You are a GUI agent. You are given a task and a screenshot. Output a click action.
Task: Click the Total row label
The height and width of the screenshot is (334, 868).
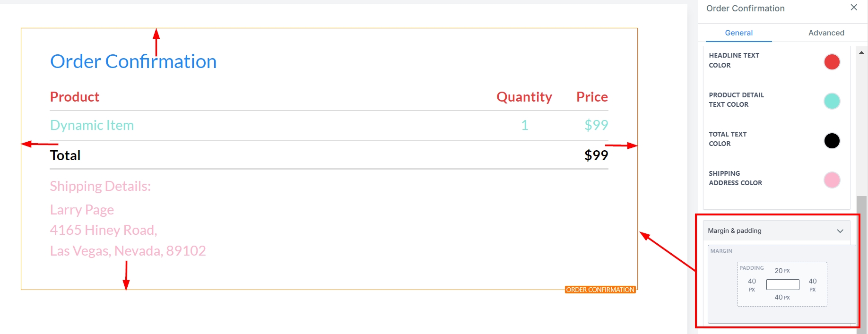pos(65,155)
